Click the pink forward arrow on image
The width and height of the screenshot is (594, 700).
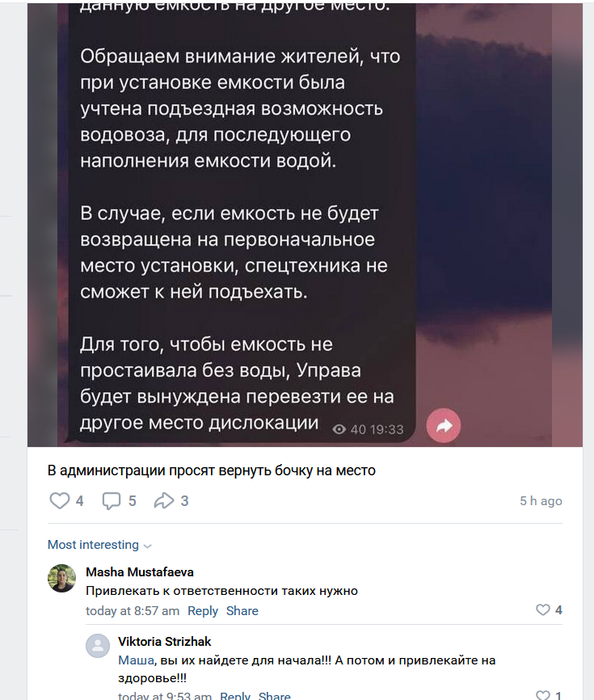443,425
